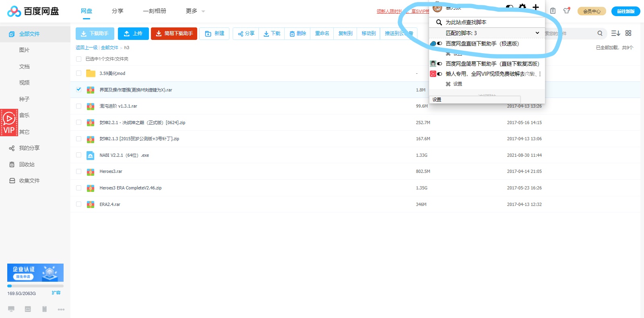The height and width of the screenshot is (318, 644).
Task: Uncheck the checked 界面及操作增强 rar file checkbox
Action: pos(78,89)
